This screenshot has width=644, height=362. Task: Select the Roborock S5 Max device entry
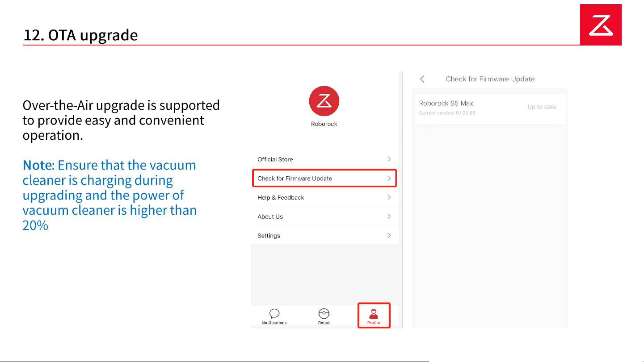[490, 109]
